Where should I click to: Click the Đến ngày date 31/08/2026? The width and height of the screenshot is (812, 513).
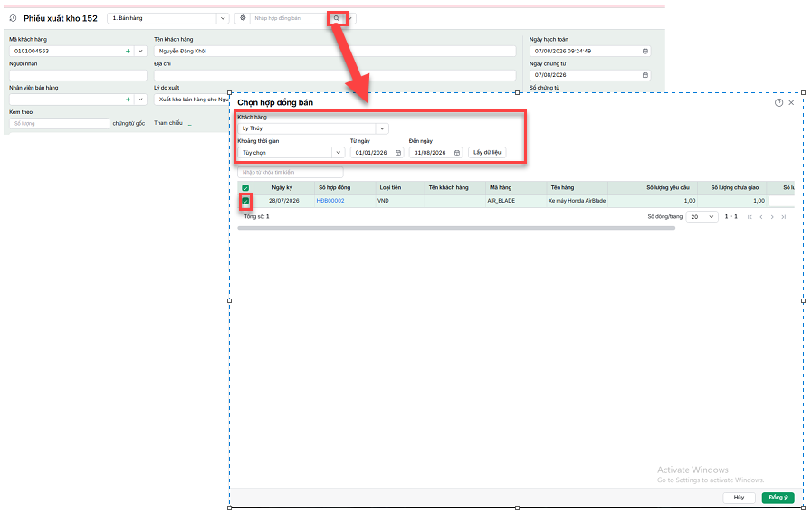tap(430, 153)
